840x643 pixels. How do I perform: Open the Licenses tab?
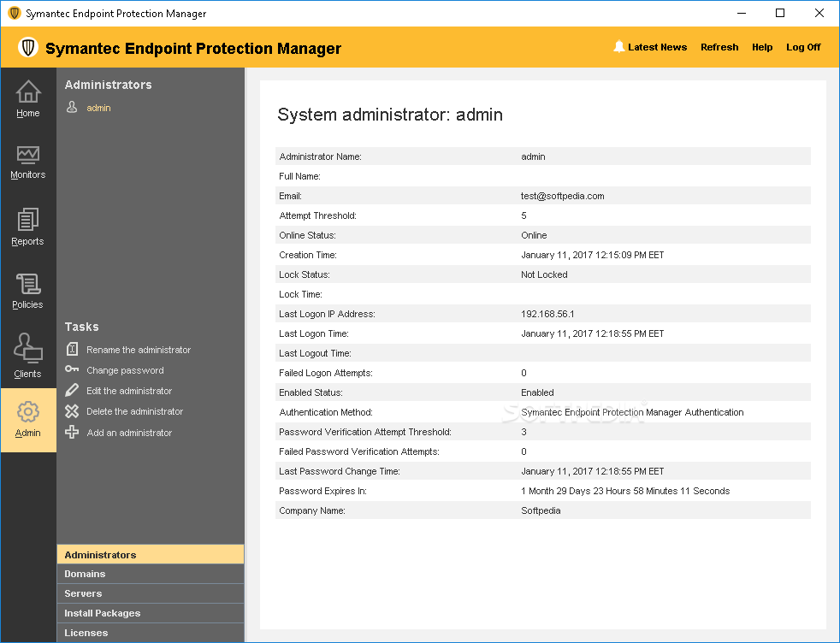86,633
